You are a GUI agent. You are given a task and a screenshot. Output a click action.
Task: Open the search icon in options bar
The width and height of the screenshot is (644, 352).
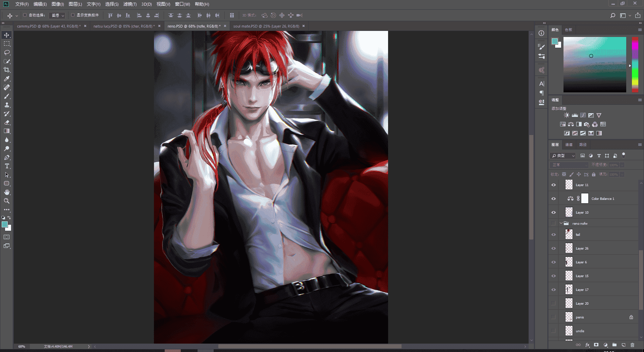[612, 15]
